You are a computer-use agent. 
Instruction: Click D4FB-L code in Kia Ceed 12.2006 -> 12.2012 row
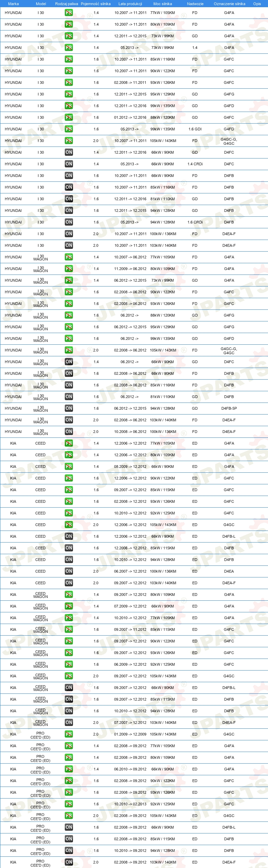[x=229, y=536]
